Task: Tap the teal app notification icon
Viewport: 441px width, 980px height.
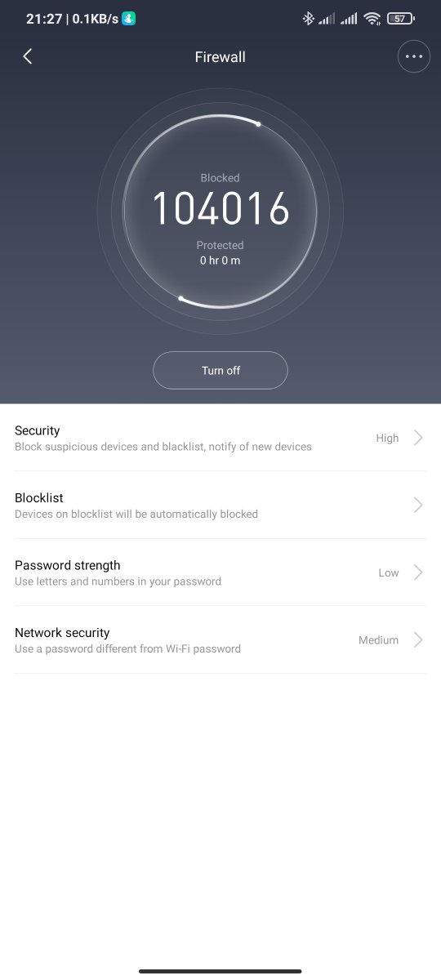Action: 128,18
